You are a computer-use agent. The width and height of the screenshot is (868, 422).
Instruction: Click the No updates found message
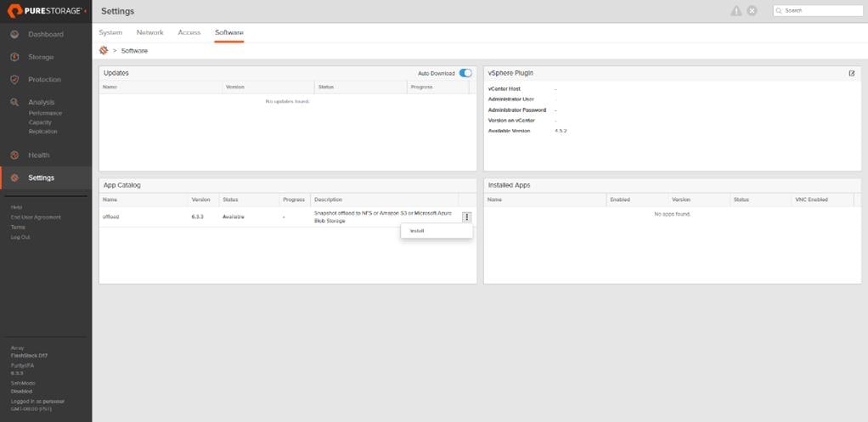click(x=288, y=102)
